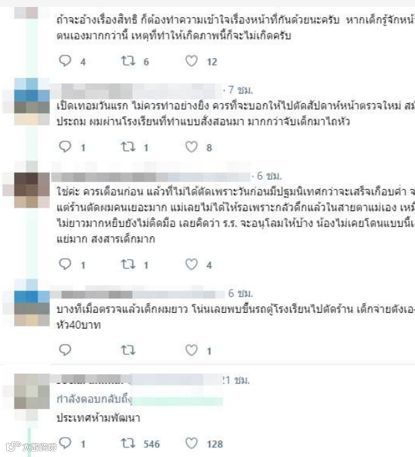Click the กำลังตอบกลับถึง mention link
This screenshot has width=415, height=457.
[x=177, y=400]
